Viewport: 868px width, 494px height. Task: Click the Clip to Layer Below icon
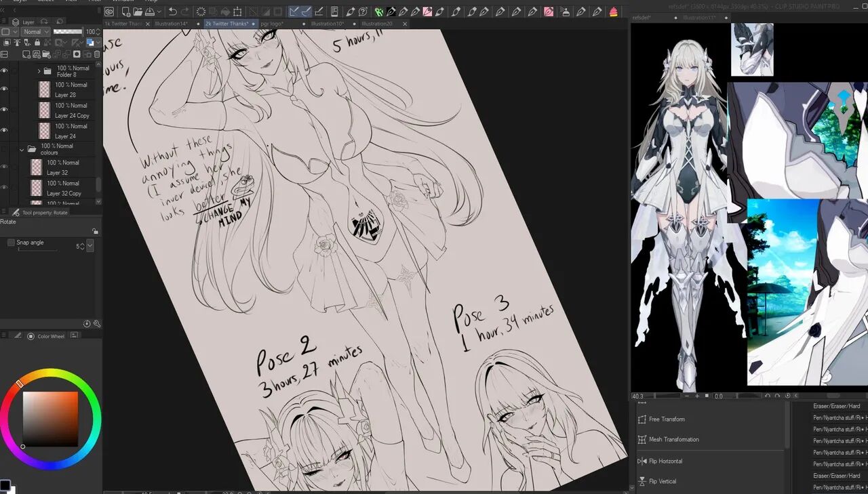coord(7,42)
